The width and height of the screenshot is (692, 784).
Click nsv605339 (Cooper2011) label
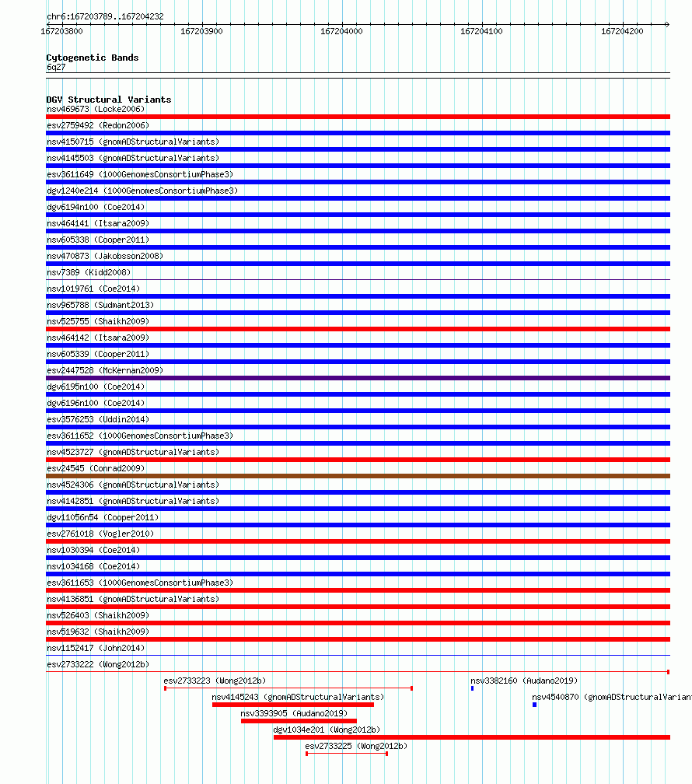[x=98, y=354]
